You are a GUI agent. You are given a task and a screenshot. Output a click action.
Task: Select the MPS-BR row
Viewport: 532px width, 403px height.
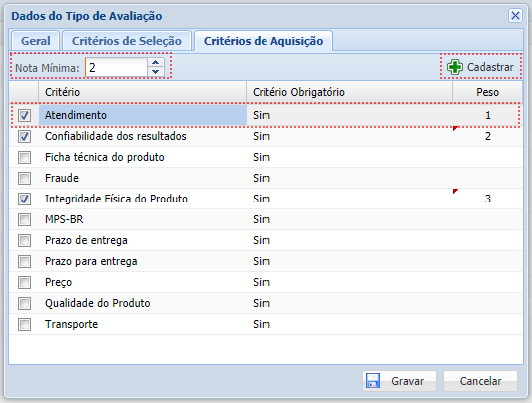[x=266, y=219]
